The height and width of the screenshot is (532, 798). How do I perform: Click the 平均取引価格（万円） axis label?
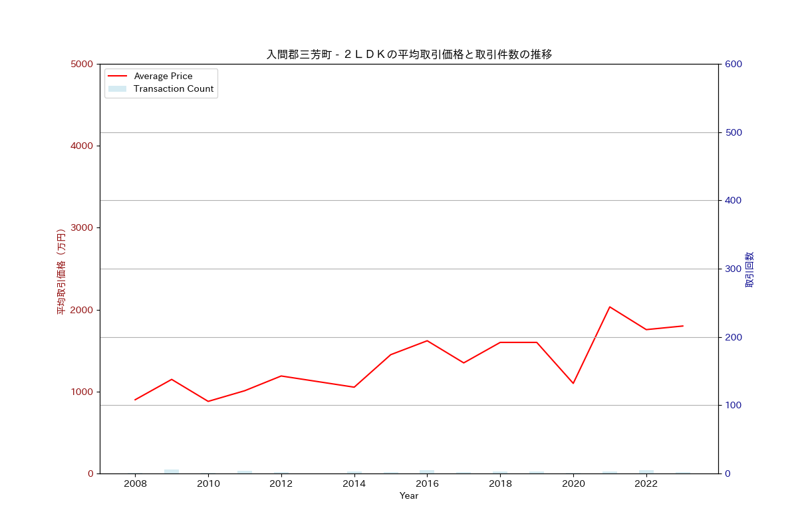pos(60,269)
